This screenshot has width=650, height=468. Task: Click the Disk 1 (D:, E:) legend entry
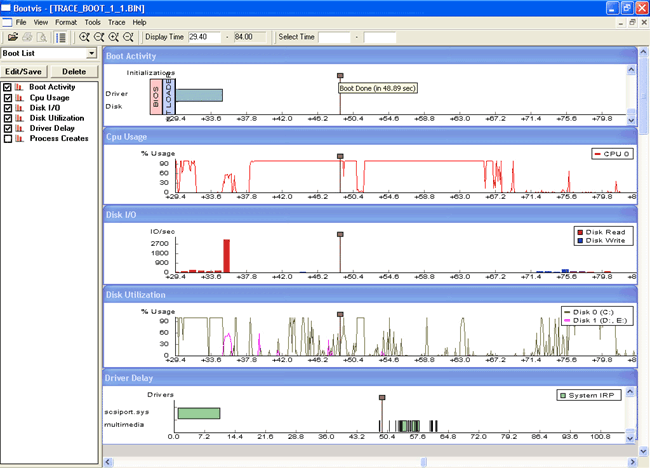(x=597, y=320)
